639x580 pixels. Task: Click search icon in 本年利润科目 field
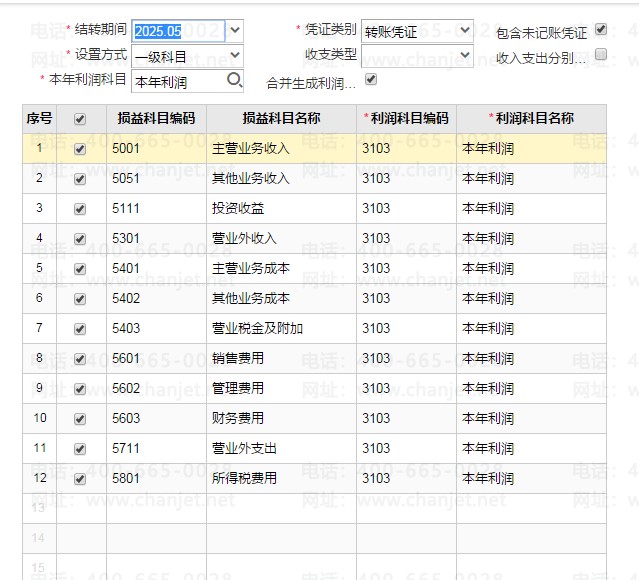[x=234, y=81]
